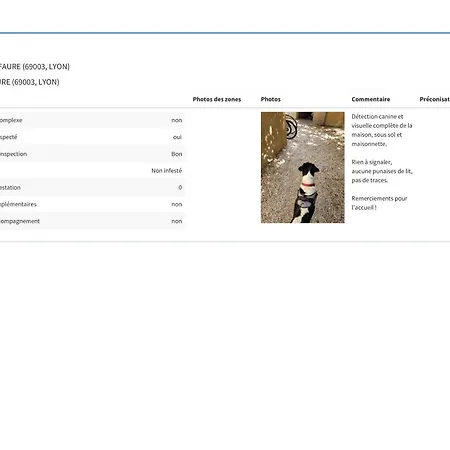
Task: Select the "Non infesté" status value
Action: click(167, 171)
